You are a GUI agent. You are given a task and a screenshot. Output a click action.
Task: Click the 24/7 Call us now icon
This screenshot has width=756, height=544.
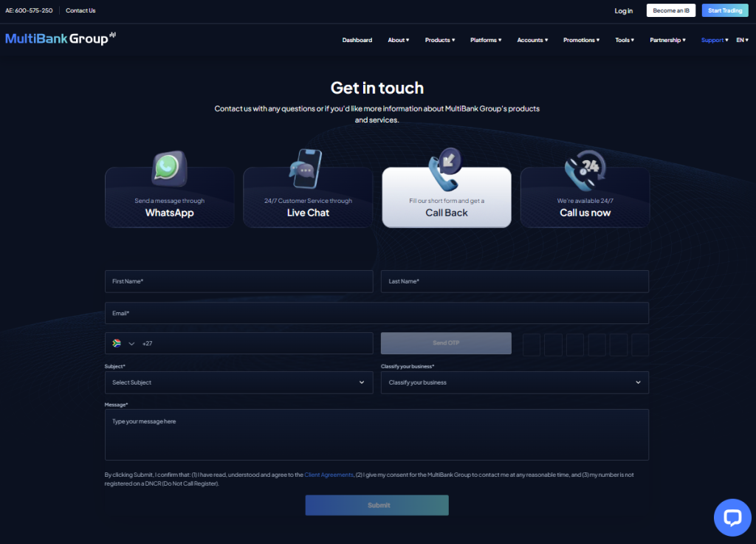point(585,170)
